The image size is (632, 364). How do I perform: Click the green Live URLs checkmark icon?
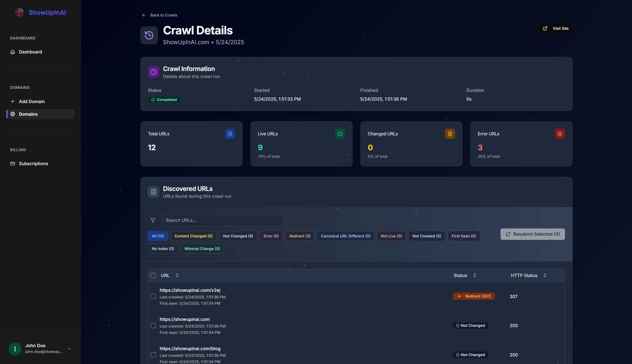tap(340, 134)
